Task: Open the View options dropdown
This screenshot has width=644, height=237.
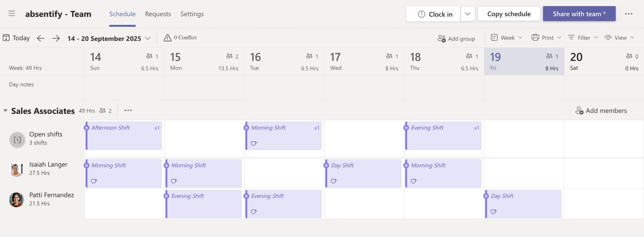Action: (620, 38)
